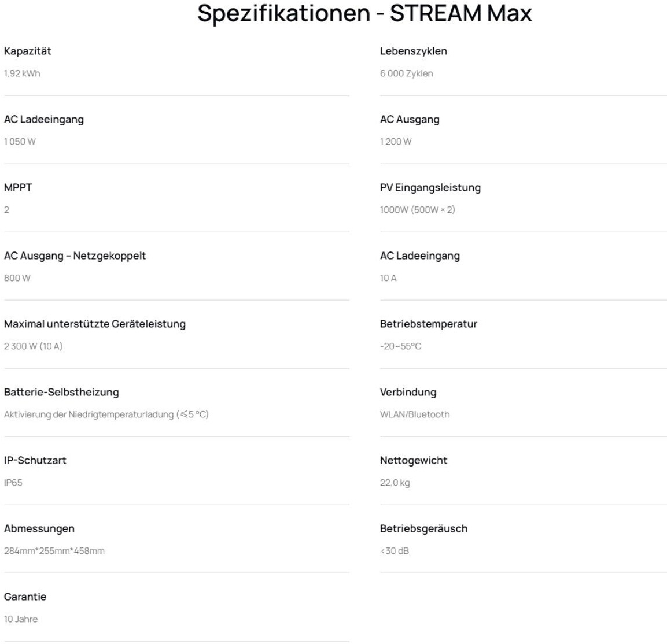Click the "1000W (500W × 2)" value
The image size is (667, 644).
[x=417, y=210]
